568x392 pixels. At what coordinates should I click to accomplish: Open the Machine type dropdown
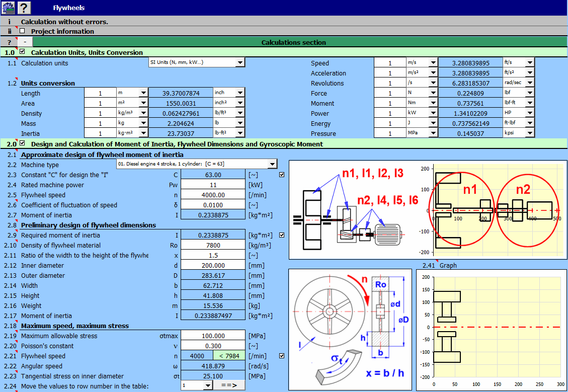click(x=272, y=164)
